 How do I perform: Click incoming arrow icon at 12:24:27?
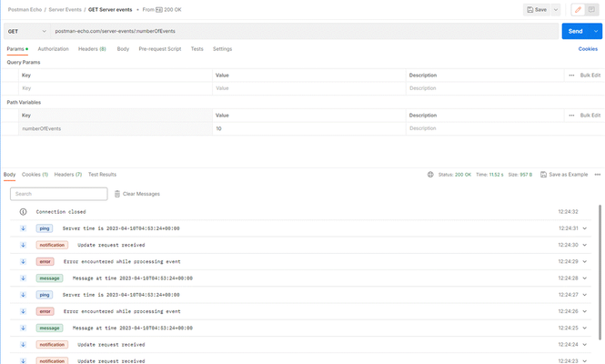pyautogui.click(x=23, y=295)
